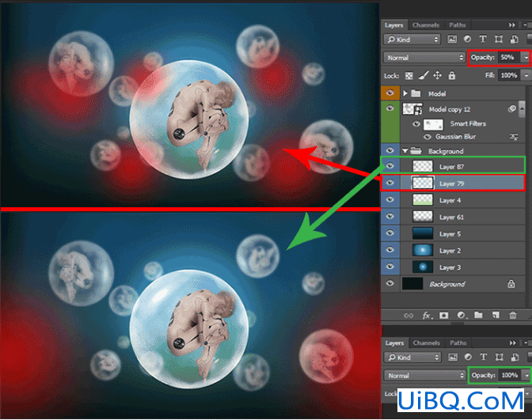Hide Layer 61
Viewport: 532px width, 420px height.
390,216
